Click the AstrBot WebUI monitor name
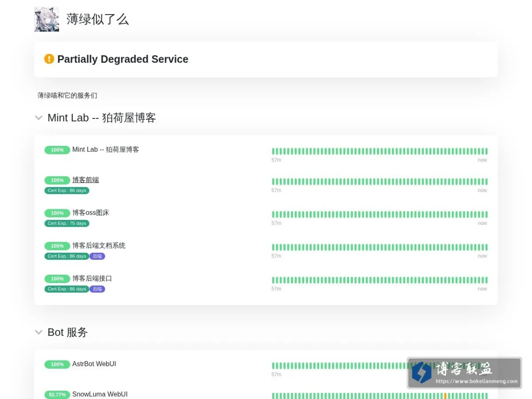This screenshot has height=399, width=532. tap(94, 364)
